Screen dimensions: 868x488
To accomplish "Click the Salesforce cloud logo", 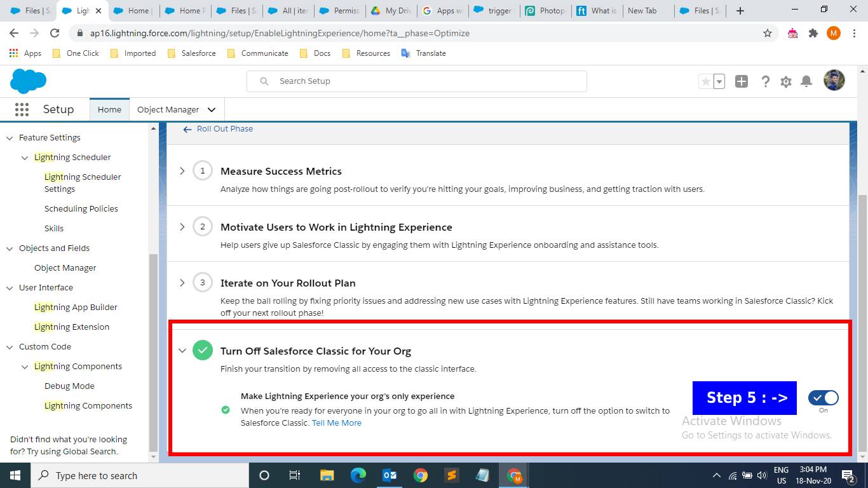I will 28,81.
